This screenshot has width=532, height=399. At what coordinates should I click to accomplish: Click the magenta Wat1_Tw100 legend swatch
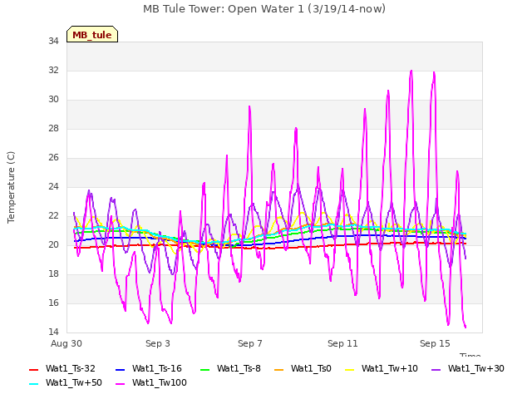[x=120, y=384]
